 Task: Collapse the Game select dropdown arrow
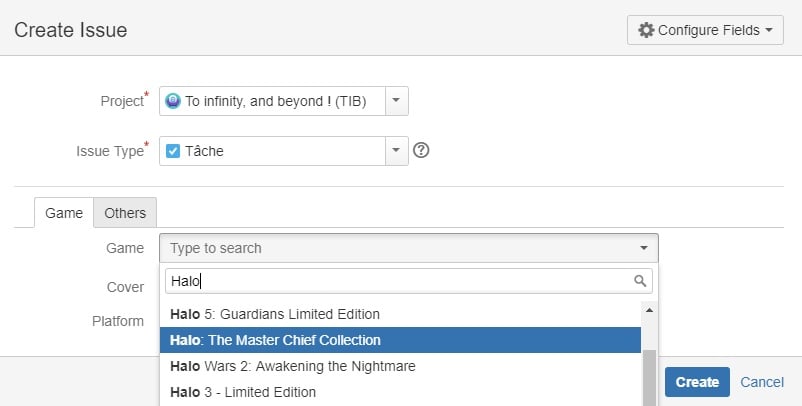[x=643, y=248]
